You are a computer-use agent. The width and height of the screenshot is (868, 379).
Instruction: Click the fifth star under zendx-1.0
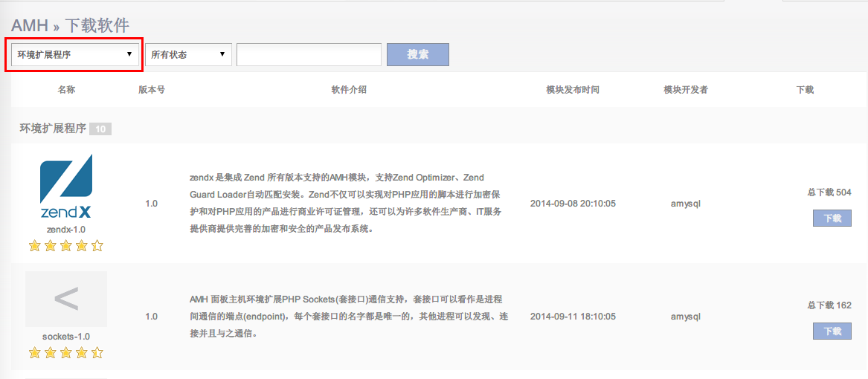tap(97, 246)
